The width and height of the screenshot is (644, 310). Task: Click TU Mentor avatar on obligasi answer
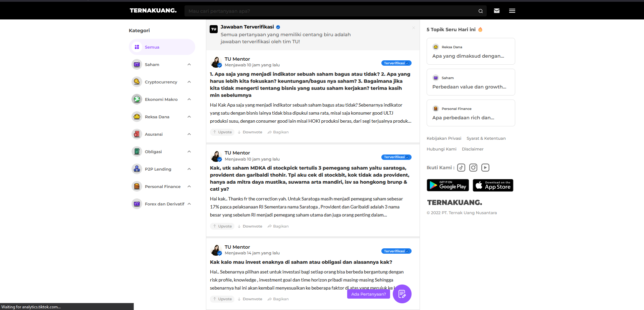tap(216, 250)
